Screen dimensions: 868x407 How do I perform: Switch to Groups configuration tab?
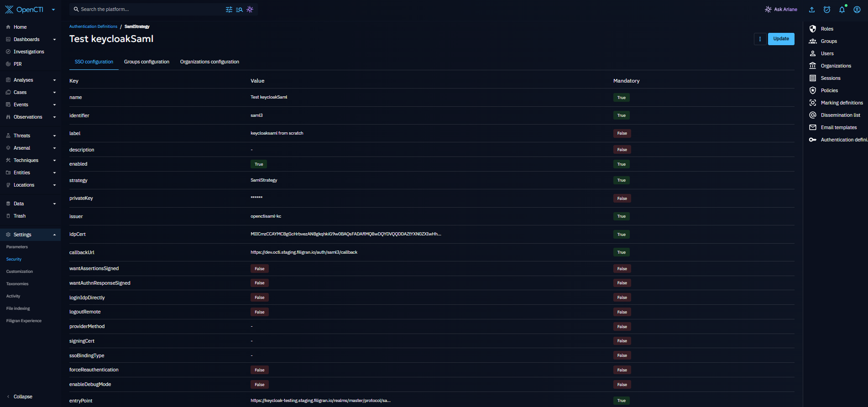pyautogui.click(x=146, y=62)
